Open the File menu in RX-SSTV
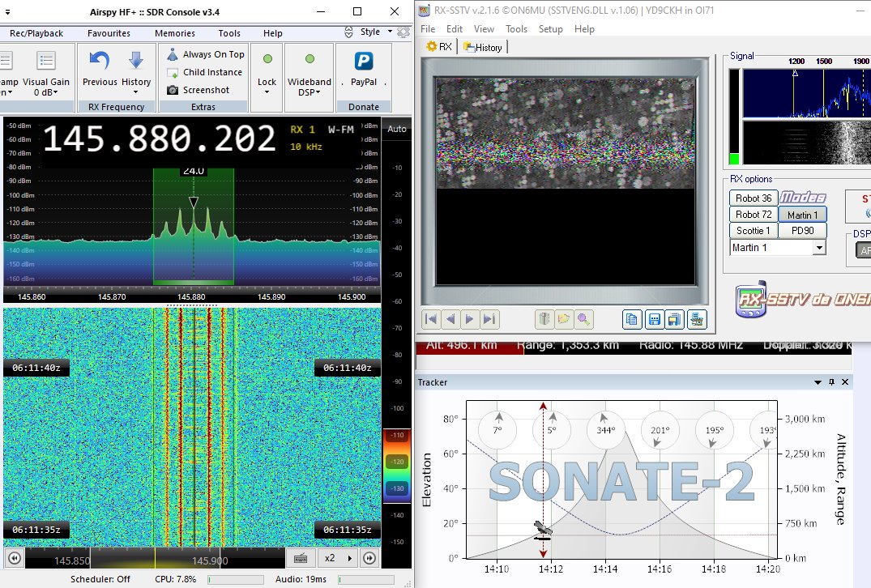Image resolution: width=871 pixels, height=588 pixels. pos(428,29)
